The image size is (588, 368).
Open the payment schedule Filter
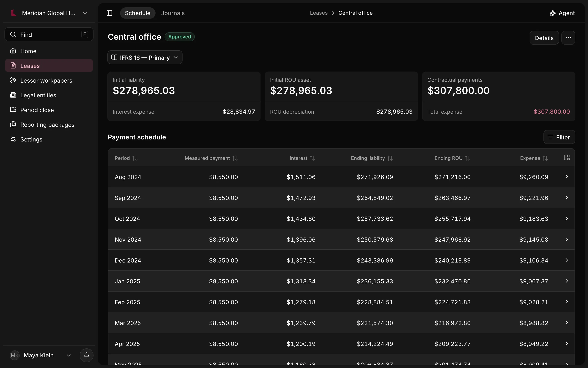coord(559,137)
